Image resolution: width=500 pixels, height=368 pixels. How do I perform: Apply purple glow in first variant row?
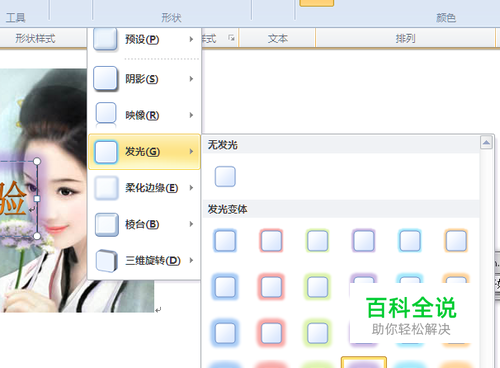pos(364,240)
